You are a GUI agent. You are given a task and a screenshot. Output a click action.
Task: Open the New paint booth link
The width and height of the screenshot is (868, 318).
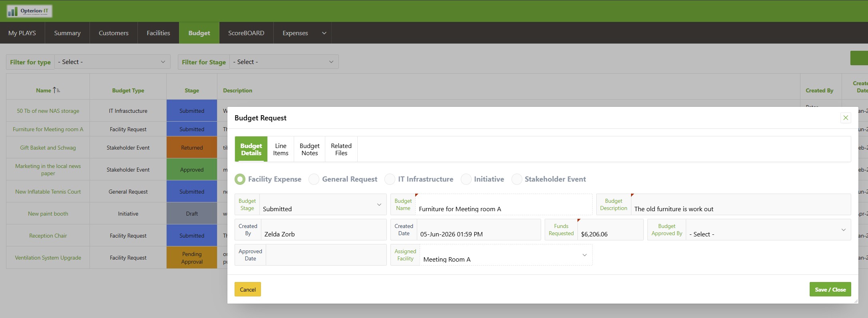coord(48,214)
